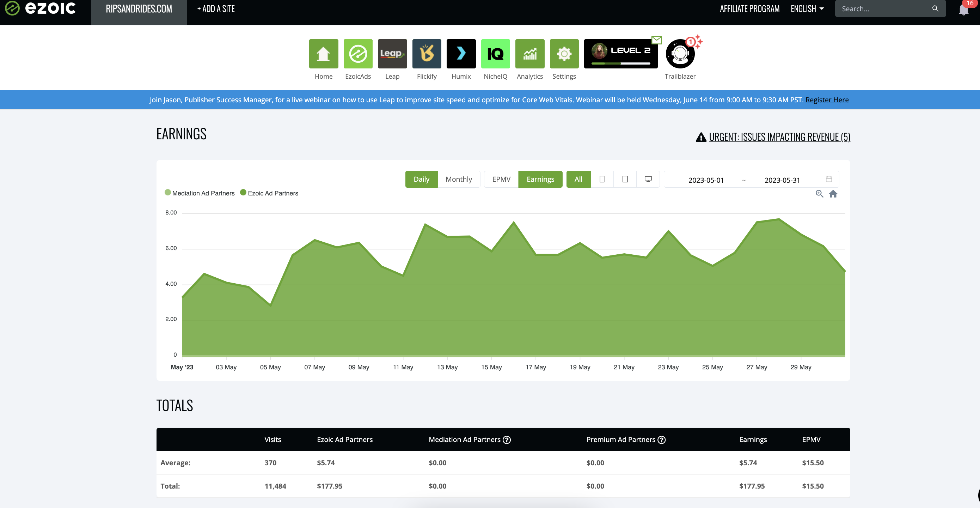
Task: Open the EzoicAds app icon
Action: pyautogui.click(x=358, y=54)
